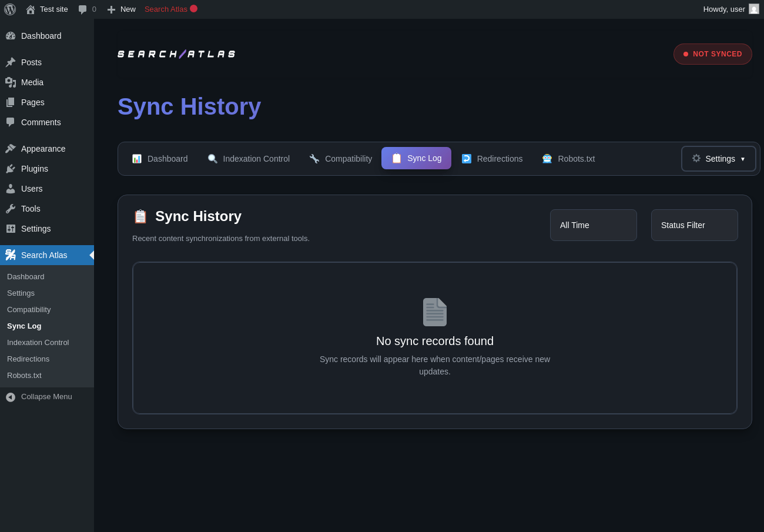
Task: Switch to the Redirections tab
Action: (492, 159)
